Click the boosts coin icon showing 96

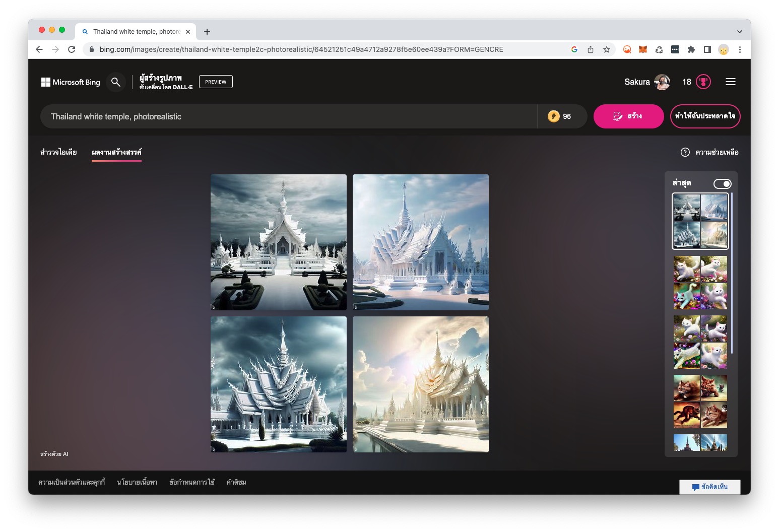tap(554, 116)
